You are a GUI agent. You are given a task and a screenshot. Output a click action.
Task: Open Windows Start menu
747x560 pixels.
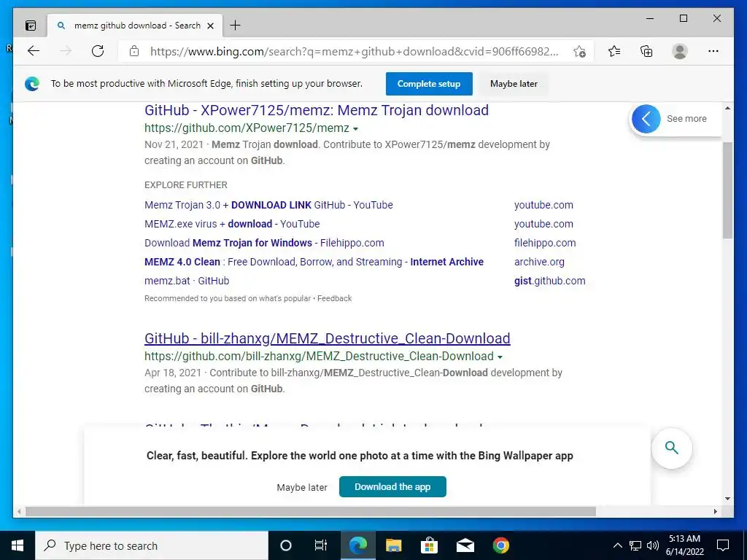[x=18, y=545]
